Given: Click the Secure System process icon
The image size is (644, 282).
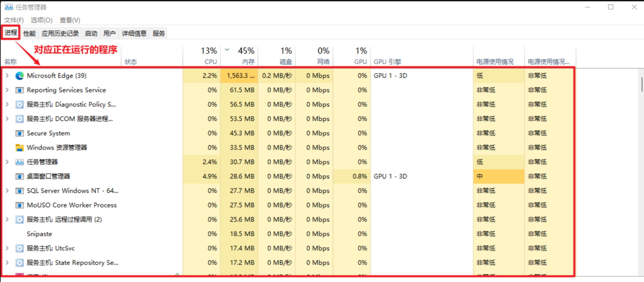Looking at the screenshot, I should point(20,133).
